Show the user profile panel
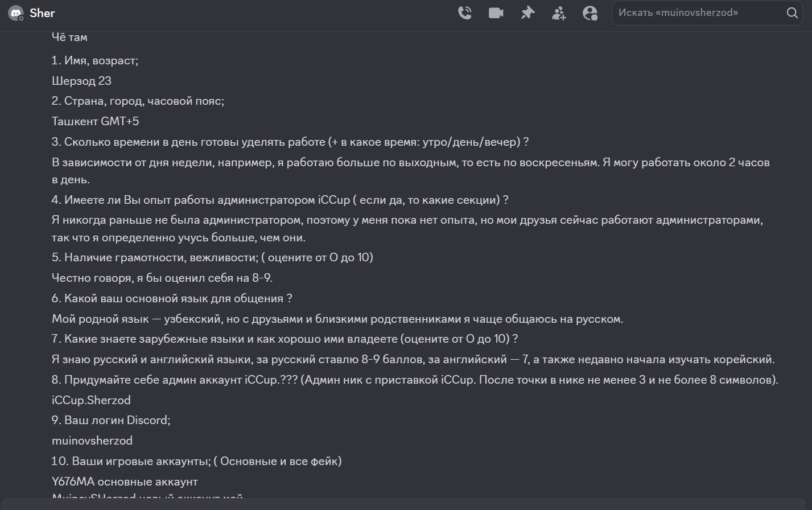Image resolution: width=812 pixels, height=510 pixels. [x=590, y=13]
